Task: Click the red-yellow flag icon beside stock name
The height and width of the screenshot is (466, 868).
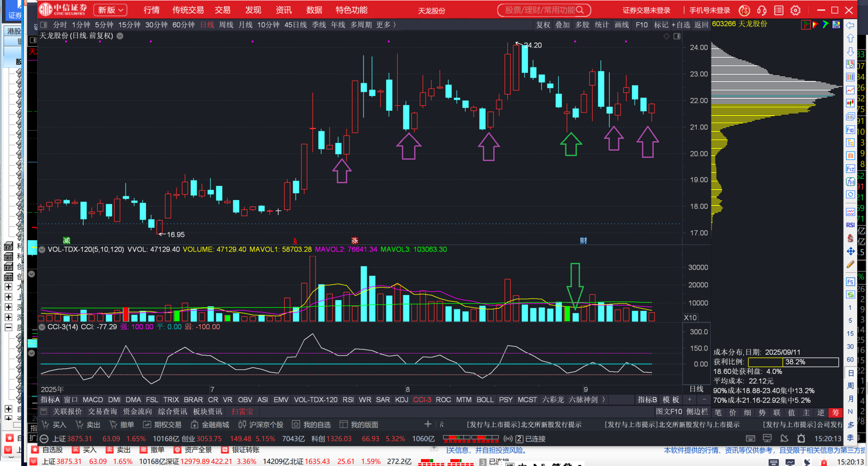Action: coord(816,25)
